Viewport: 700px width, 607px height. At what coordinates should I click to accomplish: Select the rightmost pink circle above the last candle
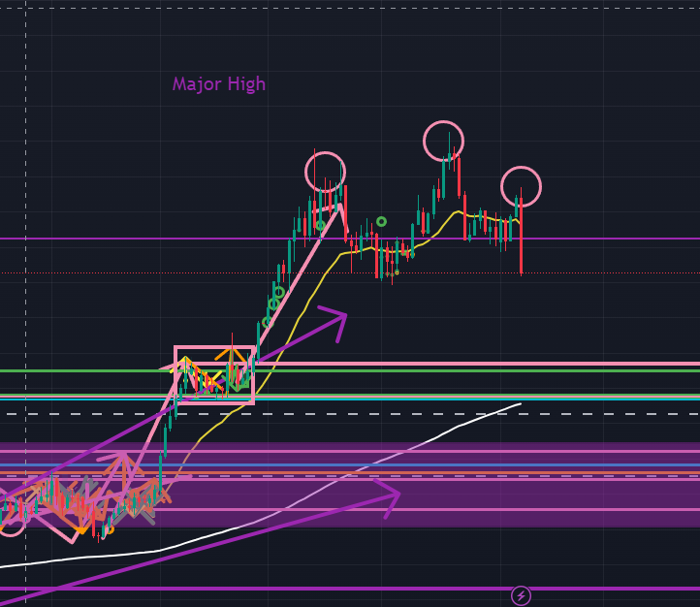click(x=521, y=185)
